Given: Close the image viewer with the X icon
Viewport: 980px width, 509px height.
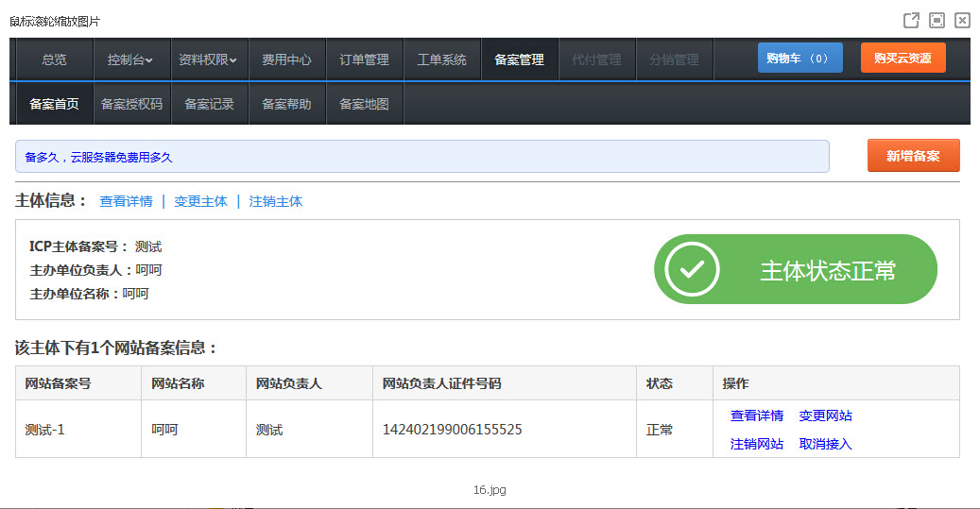Looking at the screenshot, I should 962,20.
